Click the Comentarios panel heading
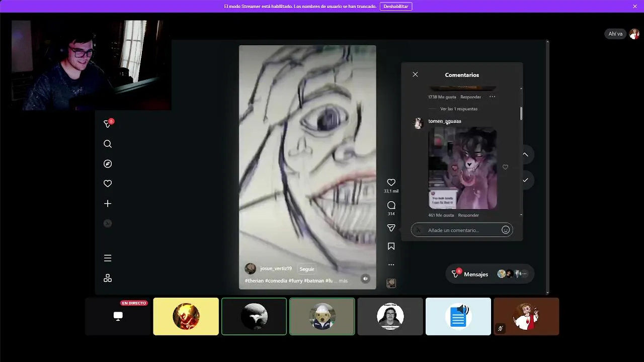644x362 pixels. (x=462, y=75)
